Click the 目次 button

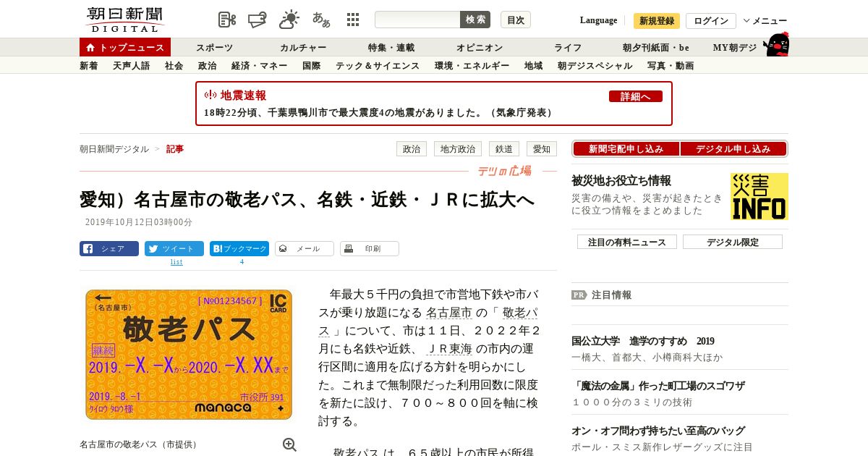click(x=516, y=20)
